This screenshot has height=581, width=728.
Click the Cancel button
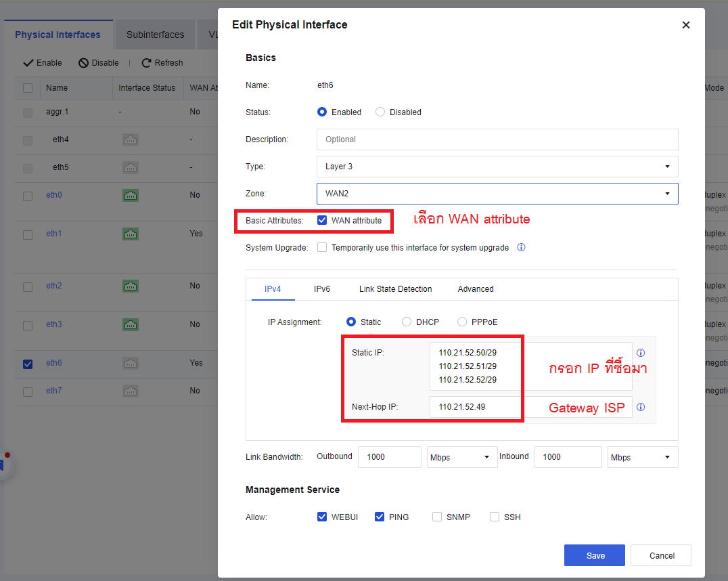pyautogui.click(x=660, y=555)
